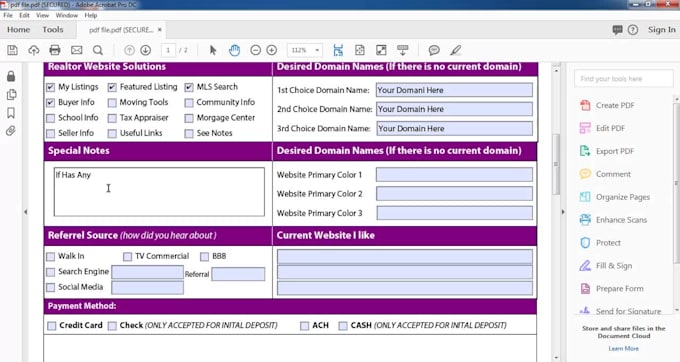Uncheck the Buyer Info checkbox

[x=51, y=103]
